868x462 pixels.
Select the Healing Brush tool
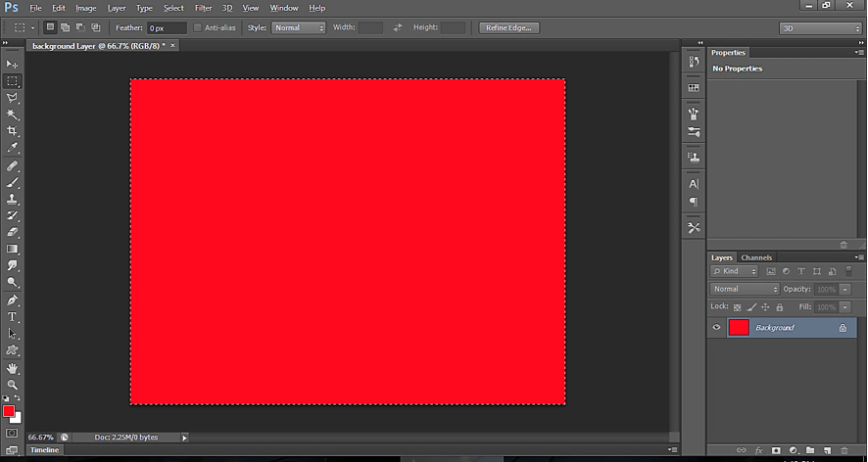click(12, 166)
